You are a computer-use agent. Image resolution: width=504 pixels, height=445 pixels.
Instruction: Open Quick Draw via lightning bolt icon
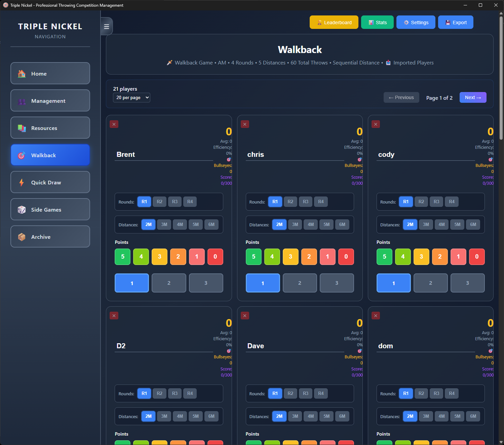(22, 182)
